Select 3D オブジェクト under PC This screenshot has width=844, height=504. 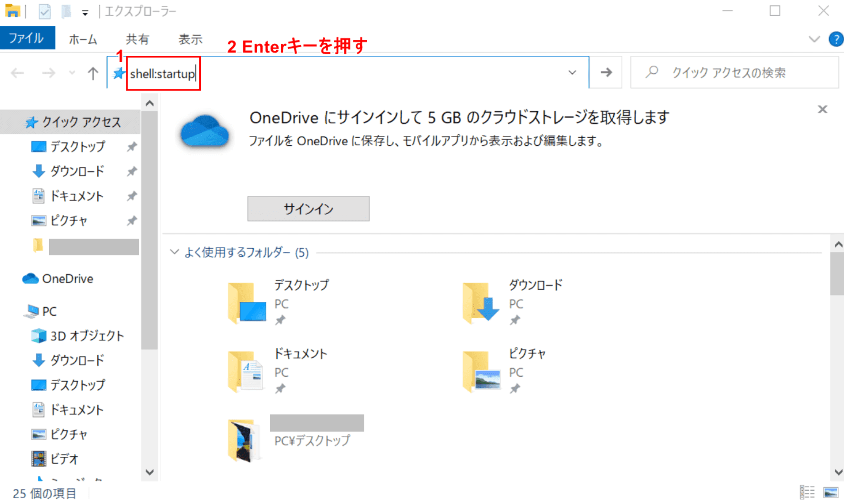pos(77,336)
